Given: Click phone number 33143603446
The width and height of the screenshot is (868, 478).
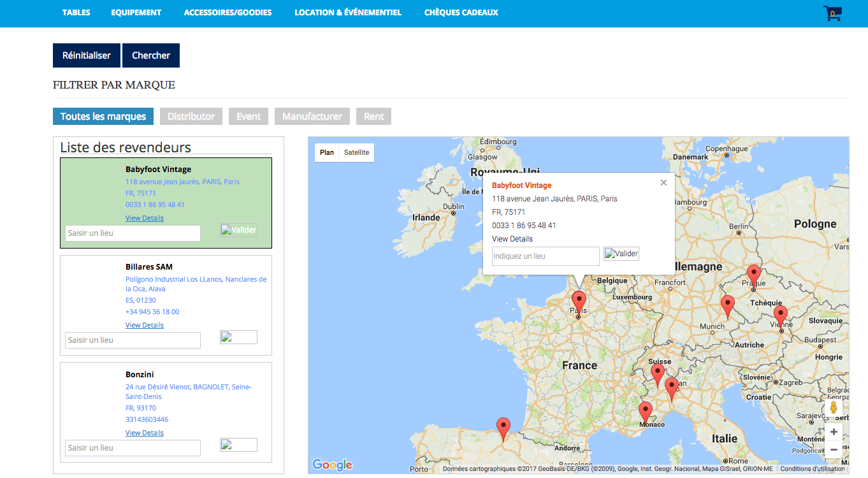Looking at the screenshot, I should pos(147,420).
